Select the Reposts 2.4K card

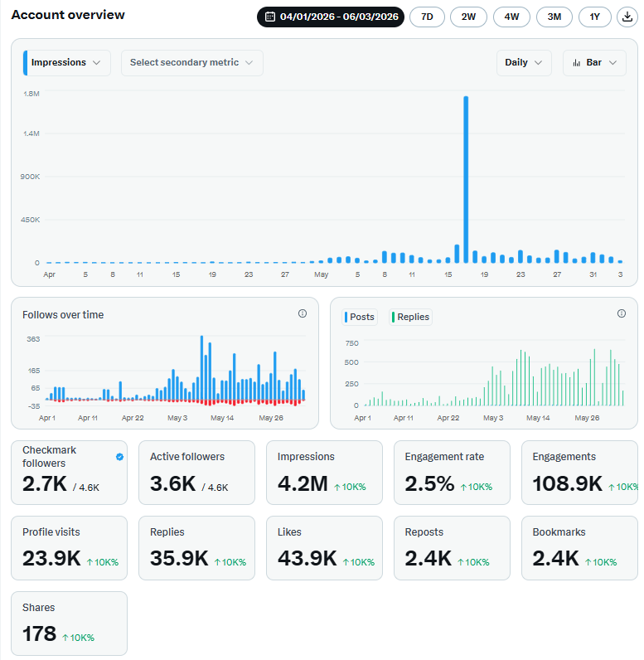pos(452,548)
